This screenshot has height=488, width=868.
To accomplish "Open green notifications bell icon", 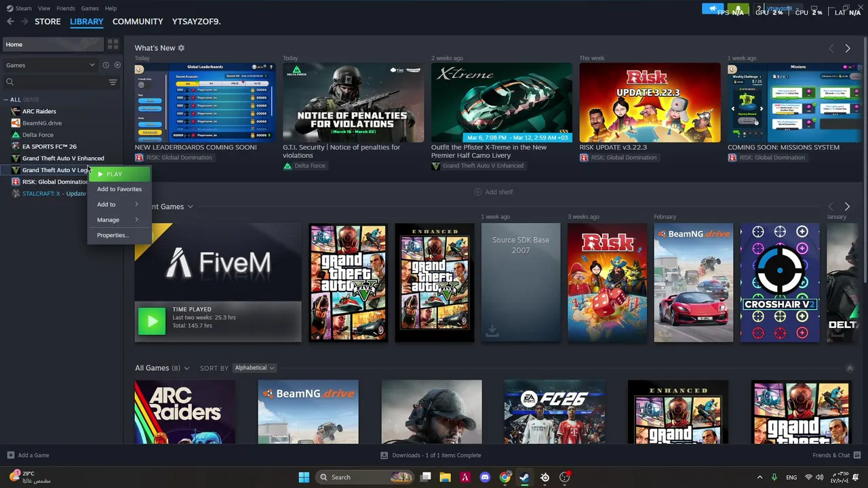I will click(738, 9).
